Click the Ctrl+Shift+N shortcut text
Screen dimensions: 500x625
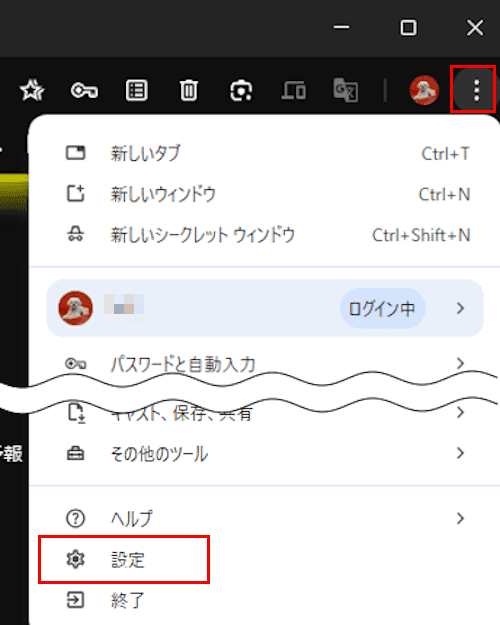[421, 235]
